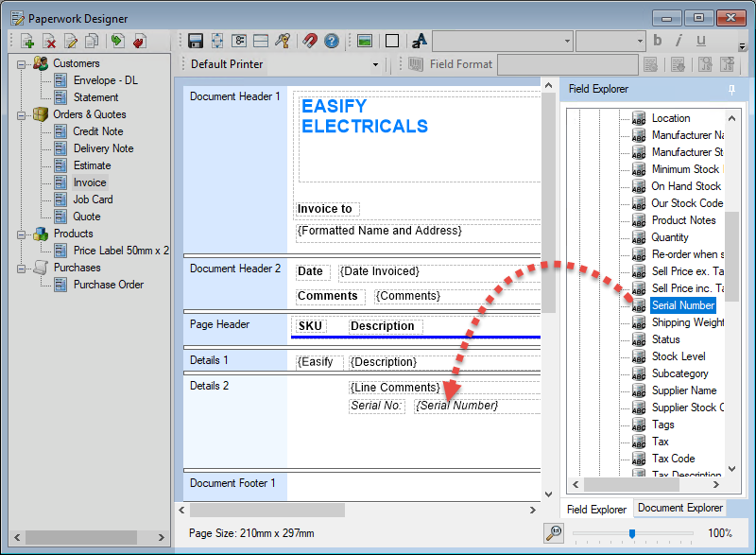Image resolution: width=756 pixels, height=555 pixels.
Task: Select the Invoice paperwork item
Action: point(90,182)
